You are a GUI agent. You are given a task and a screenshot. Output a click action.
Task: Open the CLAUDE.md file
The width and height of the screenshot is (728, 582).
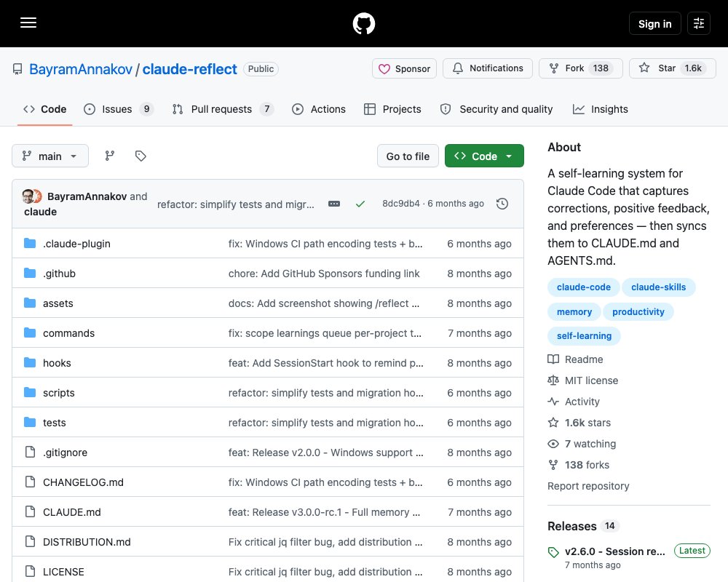72,512
